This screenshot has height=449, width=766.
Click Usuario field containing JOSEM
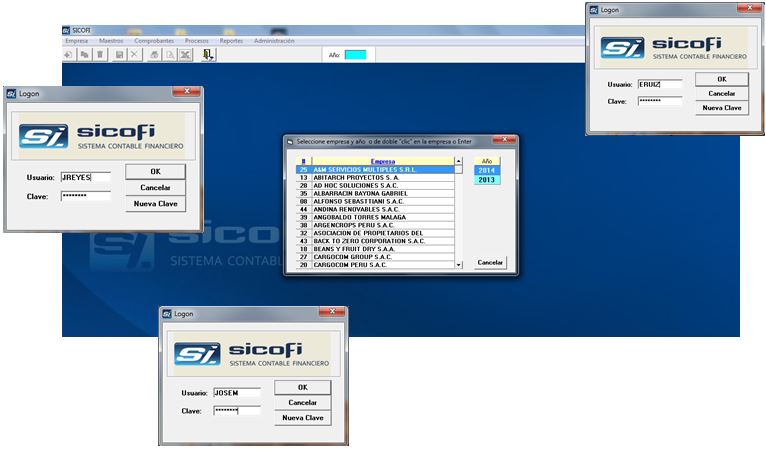coord(237,393)
